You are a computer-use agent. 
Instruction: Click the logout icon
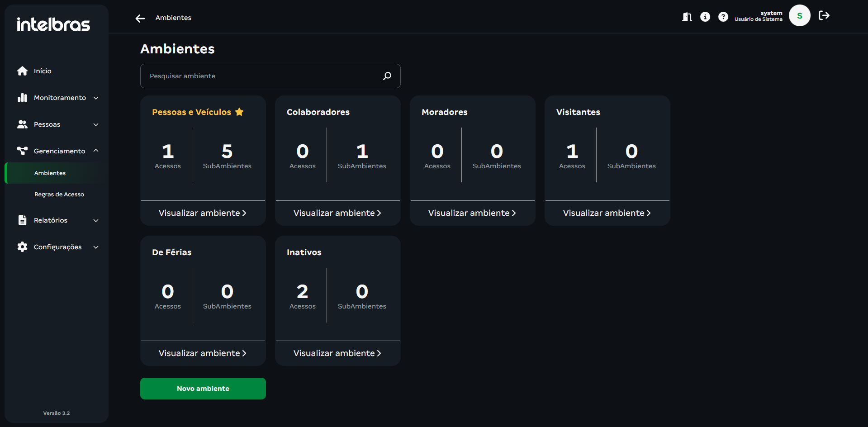[824, 16]
